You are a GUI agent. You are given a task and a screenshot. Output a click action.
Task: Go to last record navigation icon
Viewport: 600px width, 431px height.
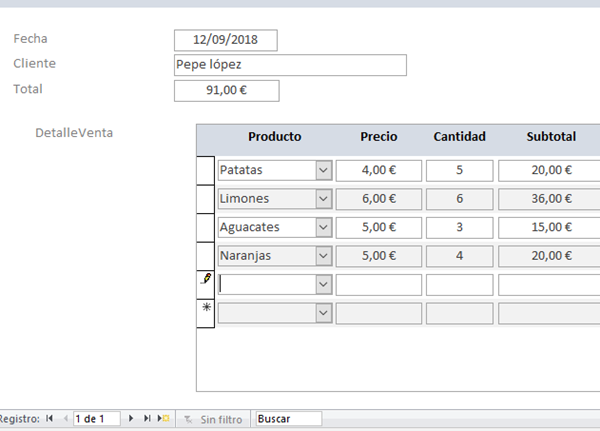point(147,418)
